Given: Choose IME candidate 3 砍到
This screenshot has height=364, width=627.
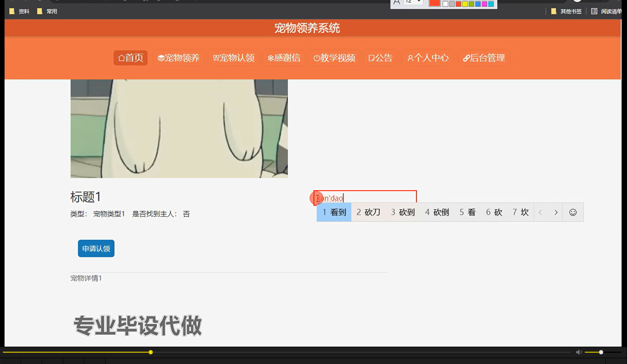Looking at the screenshot, I should click(x=403, y=212).
